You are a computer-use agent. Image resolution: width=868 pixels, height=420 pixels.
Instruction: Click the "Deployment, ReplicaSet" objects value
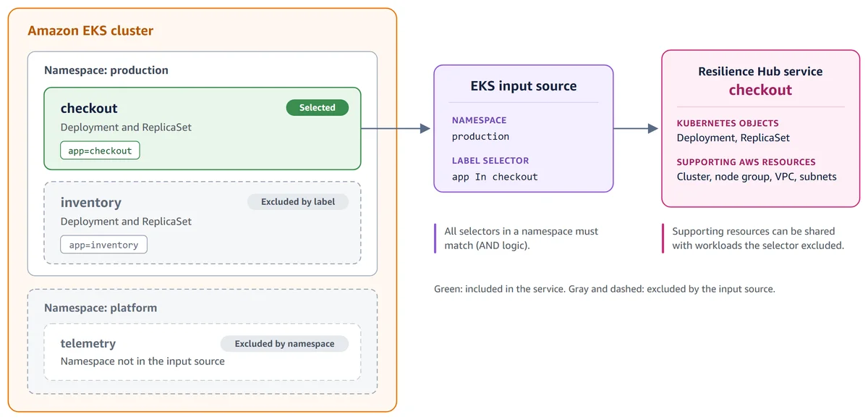733,138
